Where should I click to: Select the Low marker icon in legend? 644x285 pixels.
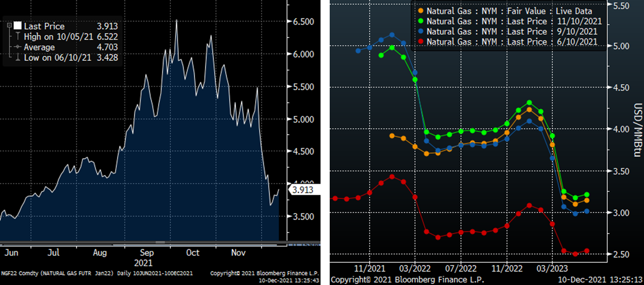[17, 58]
